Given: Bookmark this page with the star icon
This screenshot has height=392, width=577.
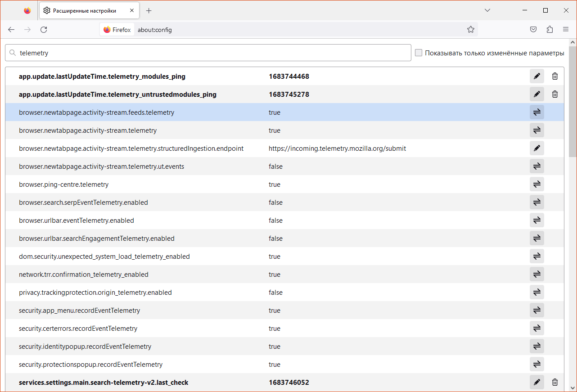Looking at the screenshot, I should 471,30.
